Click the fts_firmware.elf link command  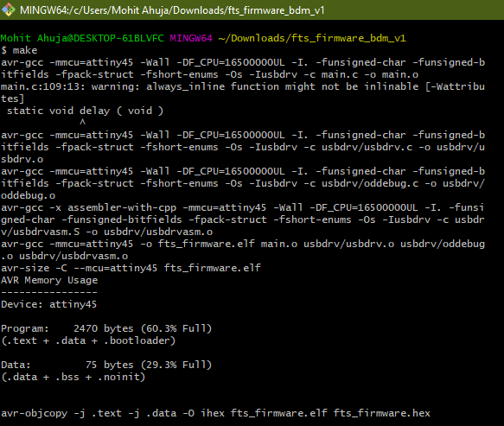[x=243, y=250]
